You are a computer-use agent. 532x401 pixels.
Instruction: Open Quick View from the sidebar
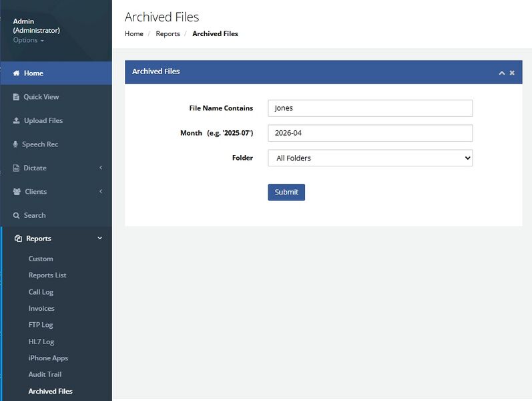tap(41, 97)
